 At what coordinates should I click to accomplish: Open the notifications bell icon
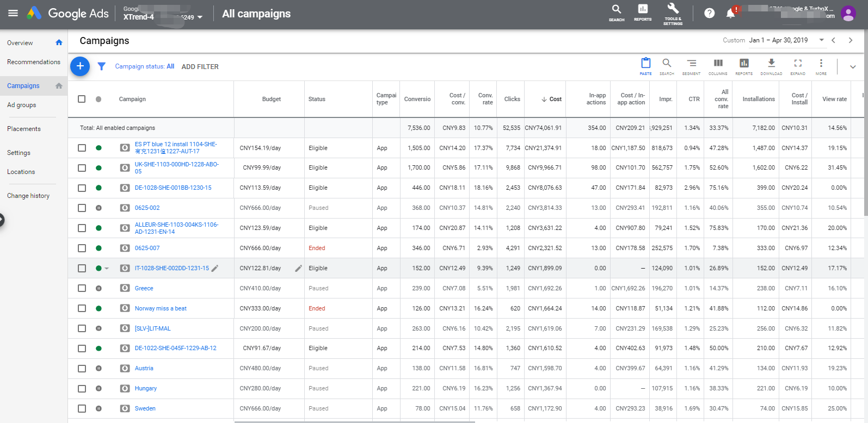[x=730, y=13]
